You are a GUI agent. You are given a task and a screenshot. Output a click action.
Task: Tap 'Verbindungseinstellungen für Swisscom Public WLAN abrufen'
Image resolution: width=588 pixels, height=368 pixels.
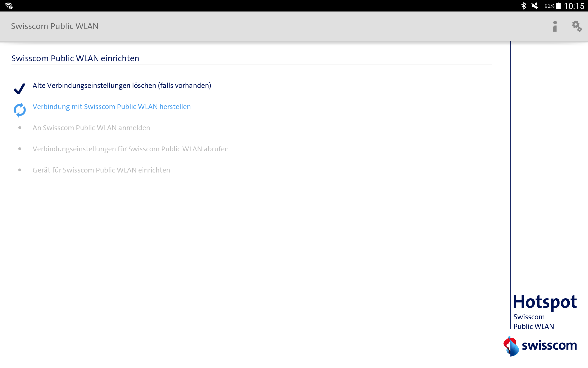click(x=130, y=149)
